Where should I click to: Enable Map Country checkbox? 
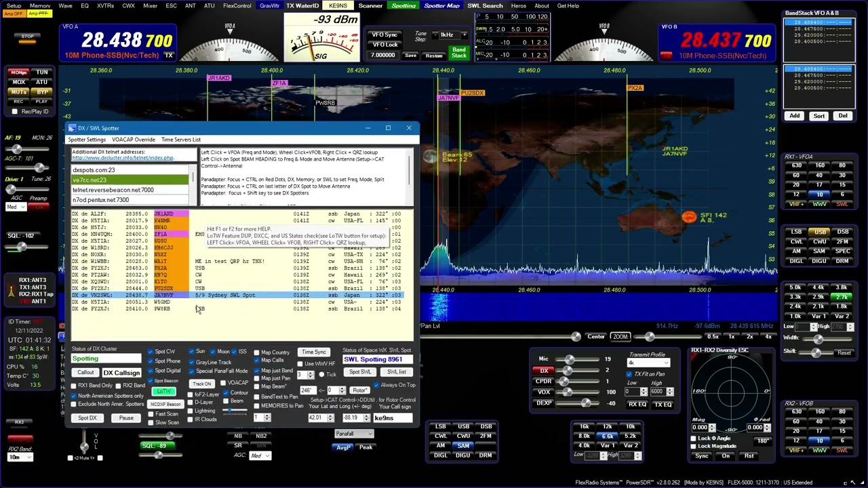tap(257, 352)
